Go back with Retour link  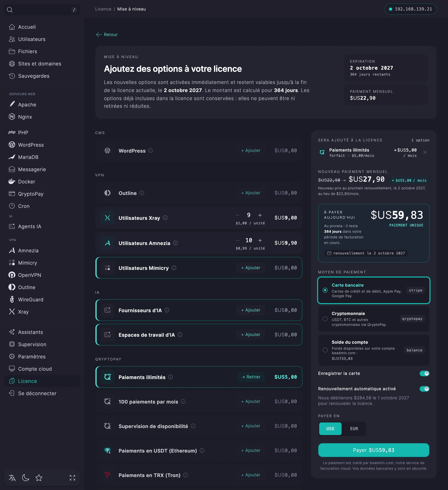coord(107,34)
